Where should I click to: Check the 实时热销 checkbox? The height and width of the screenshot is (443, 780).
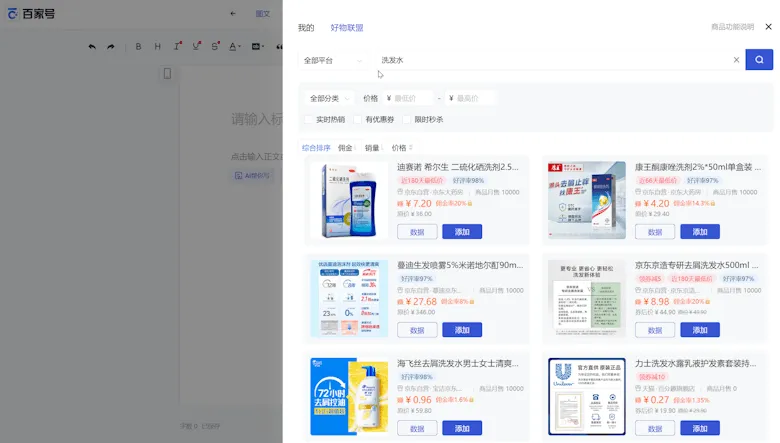coord(308,119)
